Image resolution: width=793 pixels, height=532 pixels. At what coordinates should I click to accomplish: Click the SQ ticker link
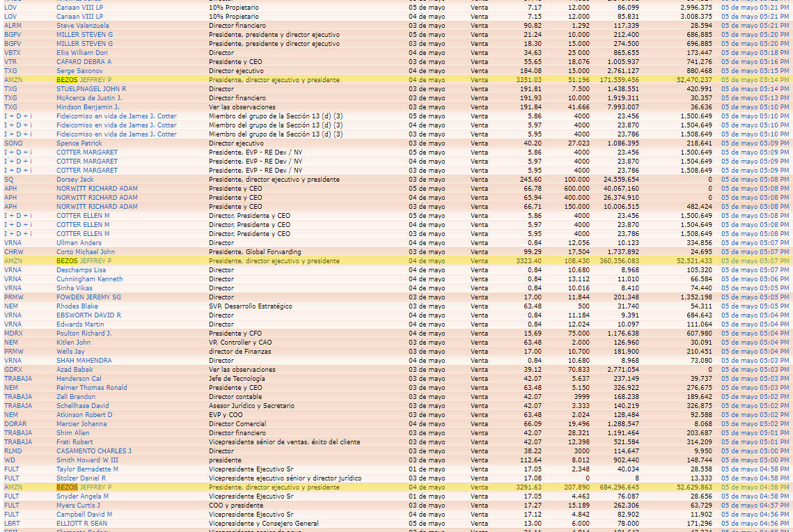click(x=9, y=179)
